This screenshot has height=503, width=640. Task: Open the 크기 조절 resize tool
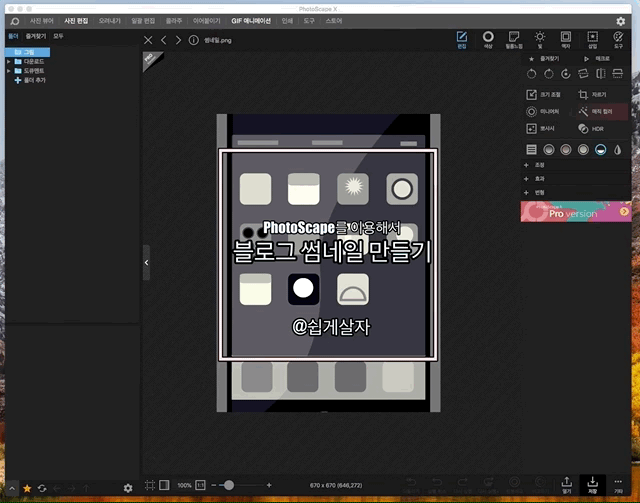coord(543,95)
